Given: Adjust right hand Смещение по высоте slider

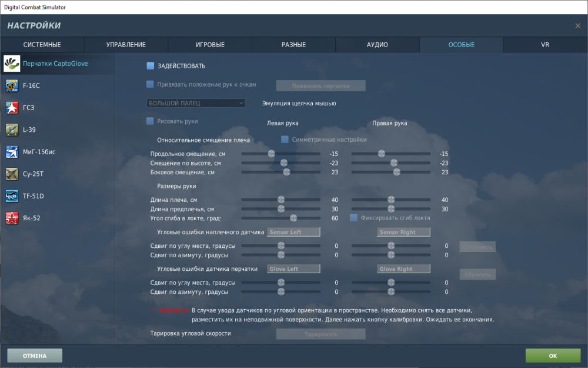Looking at the screenshot, I should (391, 163).
